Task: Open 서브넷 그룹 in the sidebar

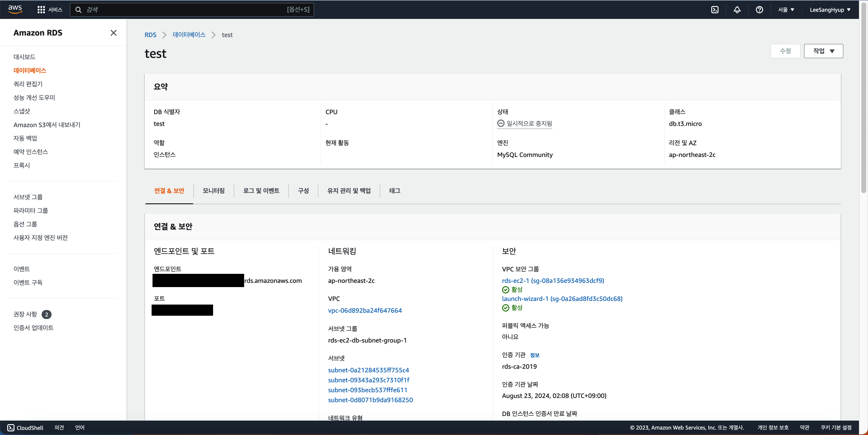Action: pyautogui.click(x=28, y=197)
